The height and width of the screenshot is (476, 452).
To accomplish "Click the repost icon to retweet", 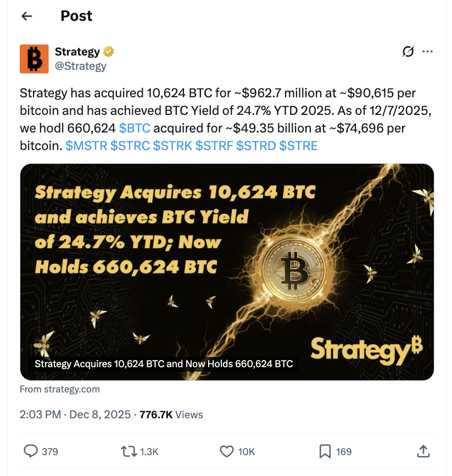I will point(128,451).
